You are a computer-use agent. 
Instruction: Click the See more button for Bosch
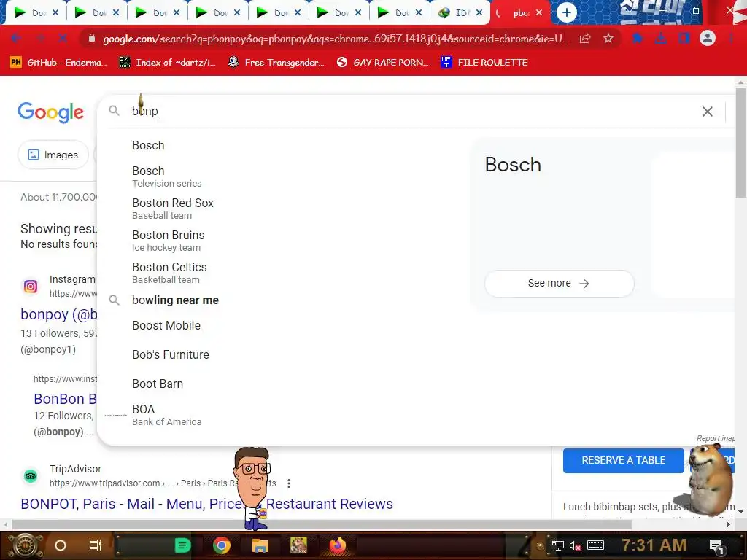(559, 284)
